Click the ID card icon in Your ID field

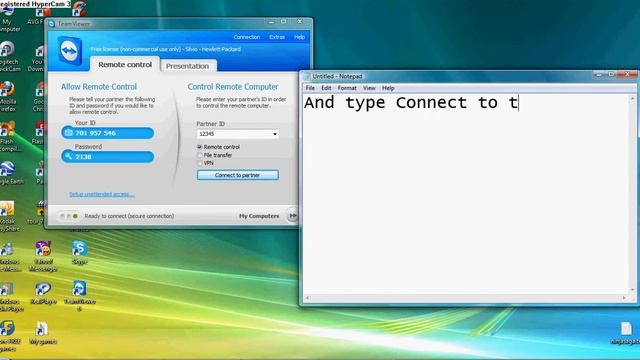pos(69,133)
